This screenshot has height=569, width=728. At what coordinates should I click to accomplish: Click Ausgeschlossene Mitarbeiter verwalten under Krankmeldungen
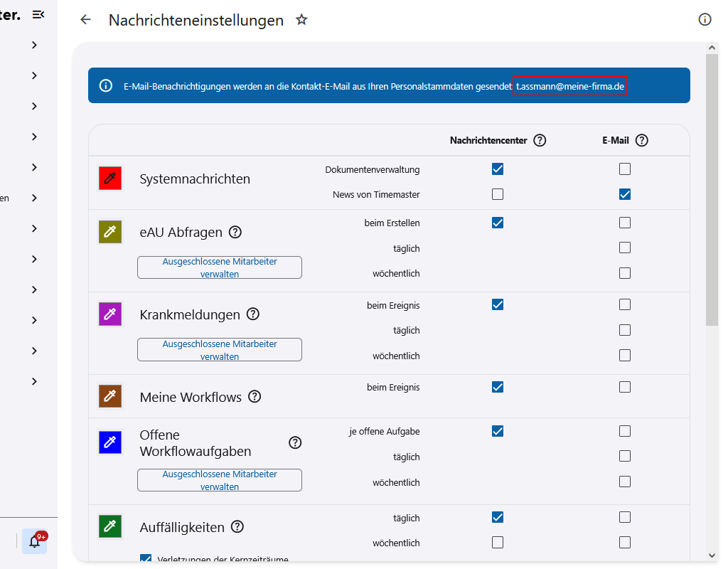[x=219, y=349]
